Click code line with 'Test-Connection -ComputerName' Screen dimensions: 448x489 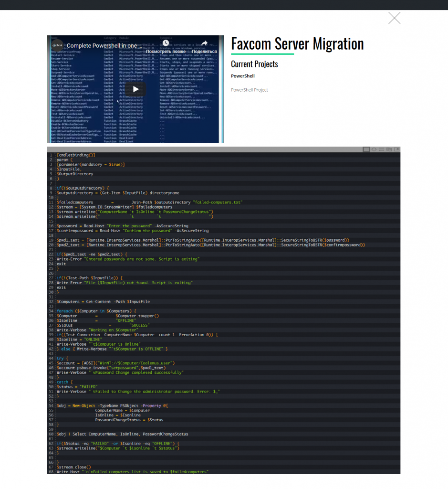[x=137, y=335]
